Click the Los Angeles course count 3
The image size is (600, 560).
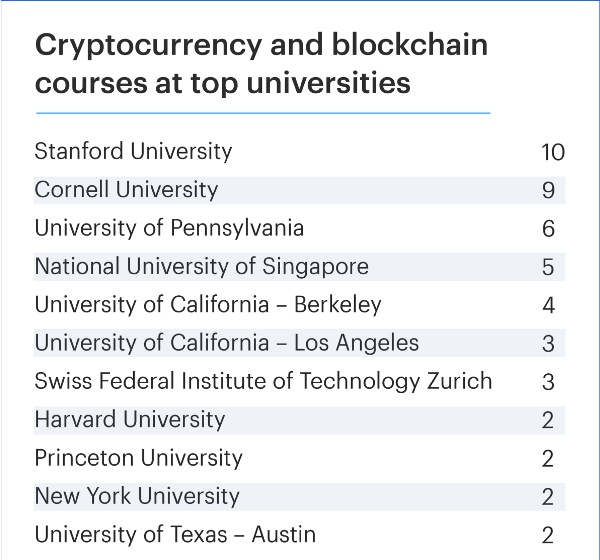(x=548, y=344)
